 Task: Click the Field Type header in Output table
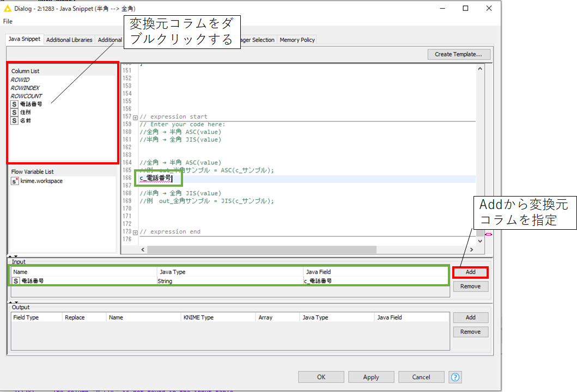37,317
